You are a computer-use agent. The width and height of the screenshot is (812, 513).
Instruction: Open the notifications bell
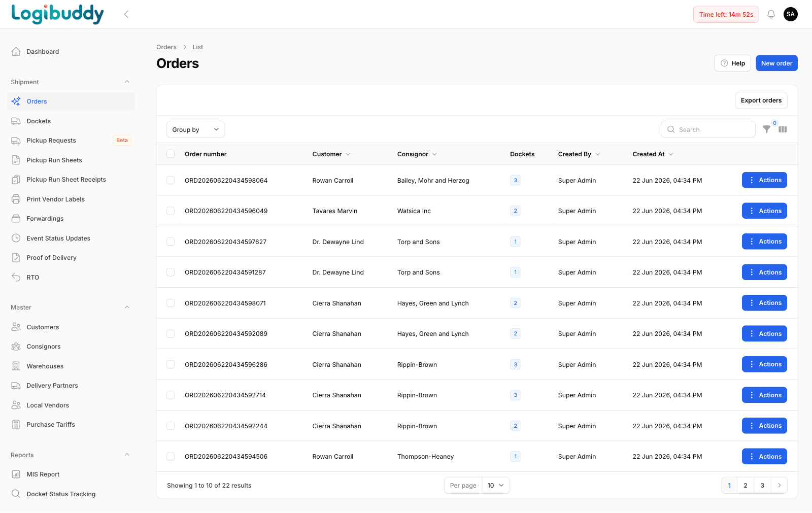(771, 14)
